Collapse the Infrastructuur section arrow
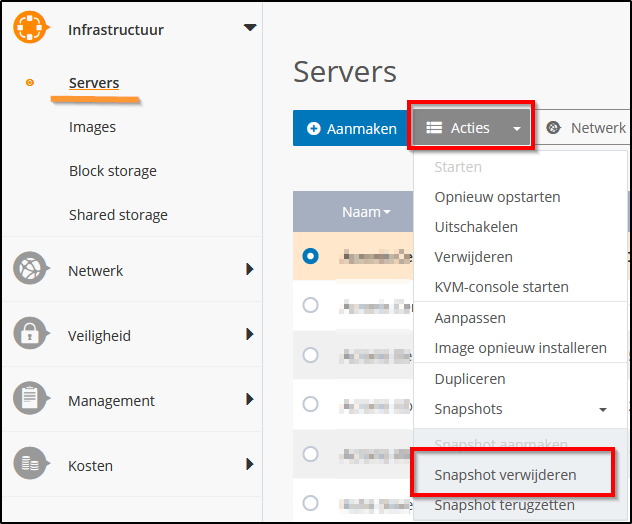 click(x=250, y=28)
